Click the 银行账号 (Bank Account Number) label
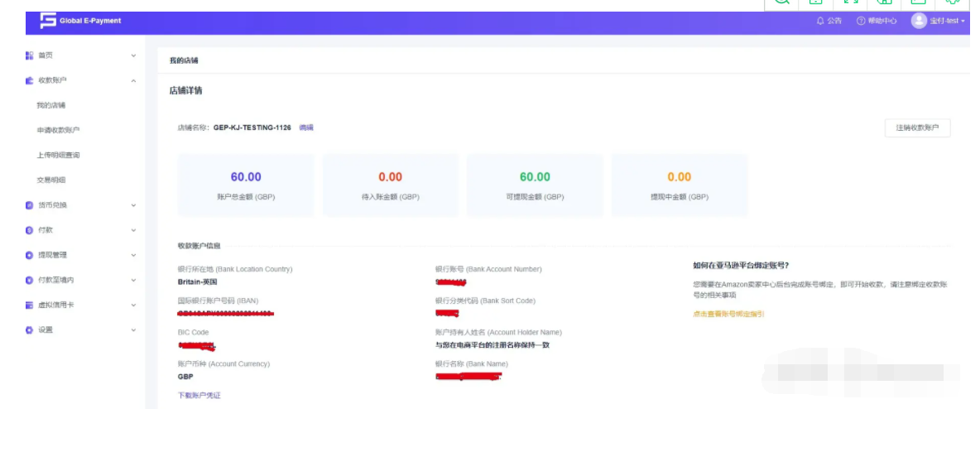The image size is (980, 457). pyautogui.click(x=488, y=269)
